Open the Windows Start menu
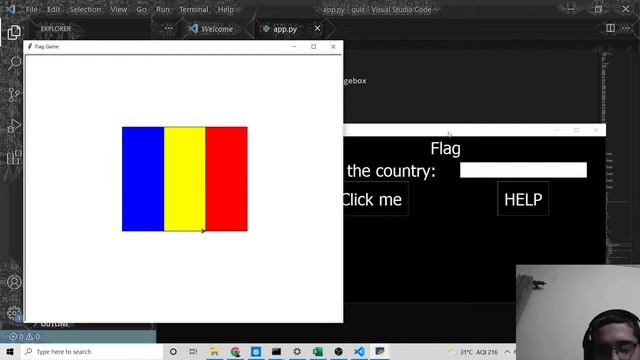Image resolution: width=640 pixels, height=360 pixels. [x=10, y=351]
